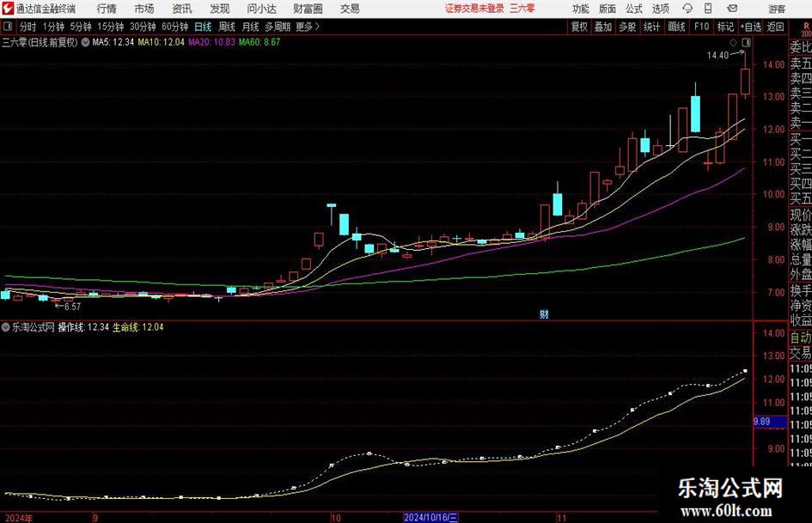Switch to 月线 period
The width and height of the screenshot is (812, 523).
click(x=250, y=27)
